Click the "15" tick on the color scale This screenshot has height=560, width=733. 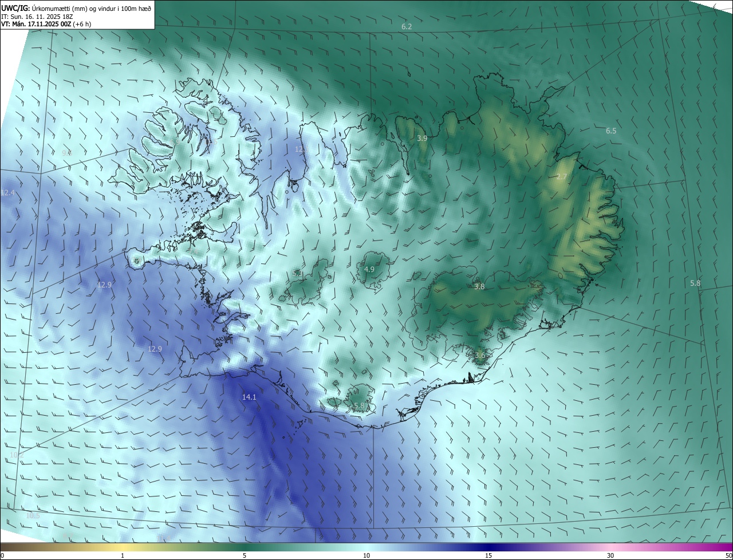[x=488, y=555]
